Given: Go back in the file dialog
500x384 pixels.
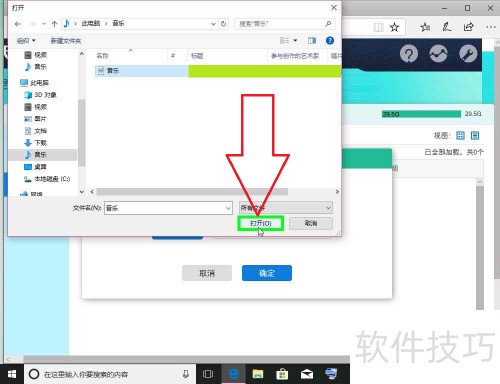Looking at the screenshot, I should [18, 24].
